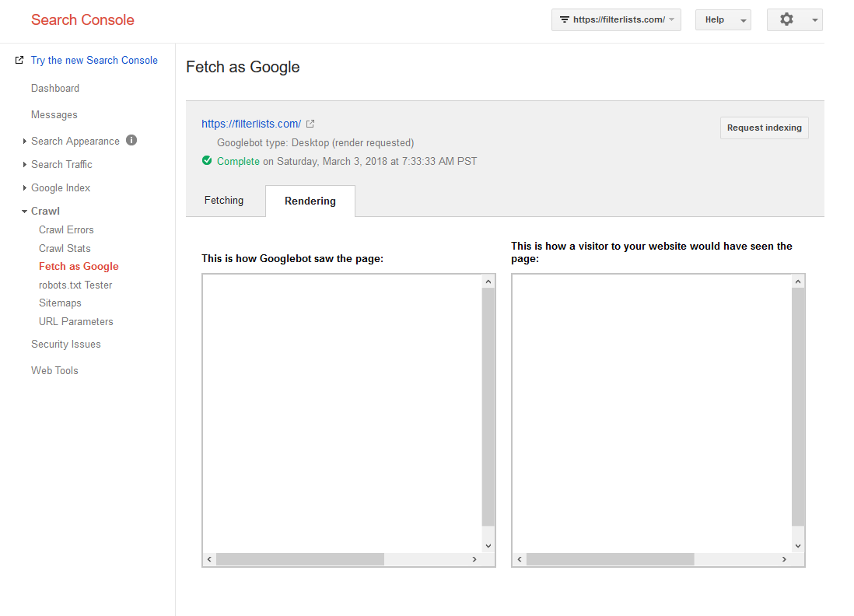Click the green Complete checkmark icon
The width and height of the screenshot is (854, 616).
pos(207,161)
